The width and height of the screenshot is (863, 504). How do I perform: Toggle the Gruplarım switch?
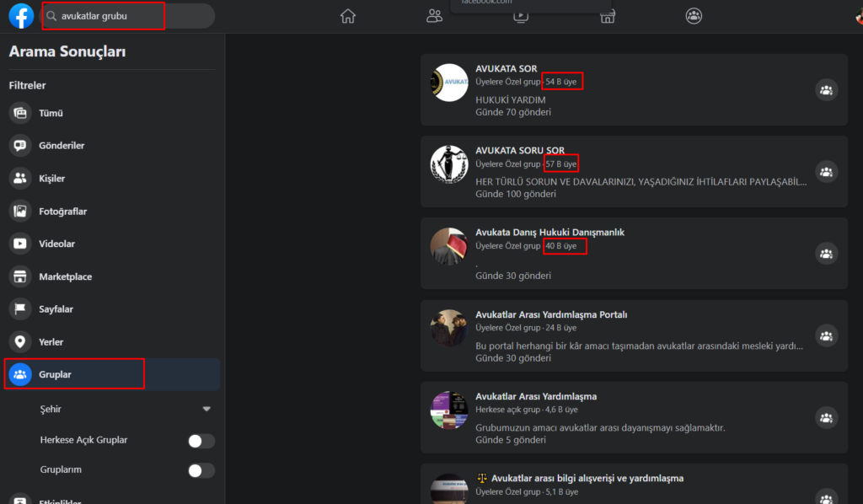pyautogui.click(x=201, y=470)
